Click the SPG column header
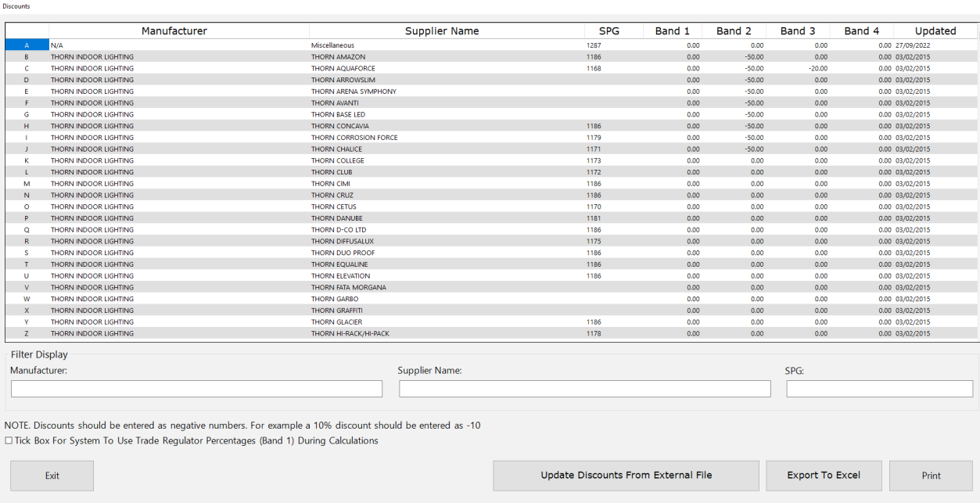This screenshot has width=980, height=503. point(612,31)
